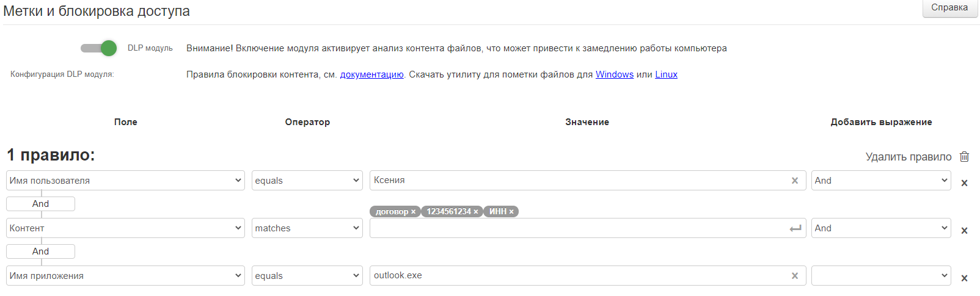Screen dimensions: 980x296
Task: Toggle the DLP модуль switch
Action: (99, 48)
